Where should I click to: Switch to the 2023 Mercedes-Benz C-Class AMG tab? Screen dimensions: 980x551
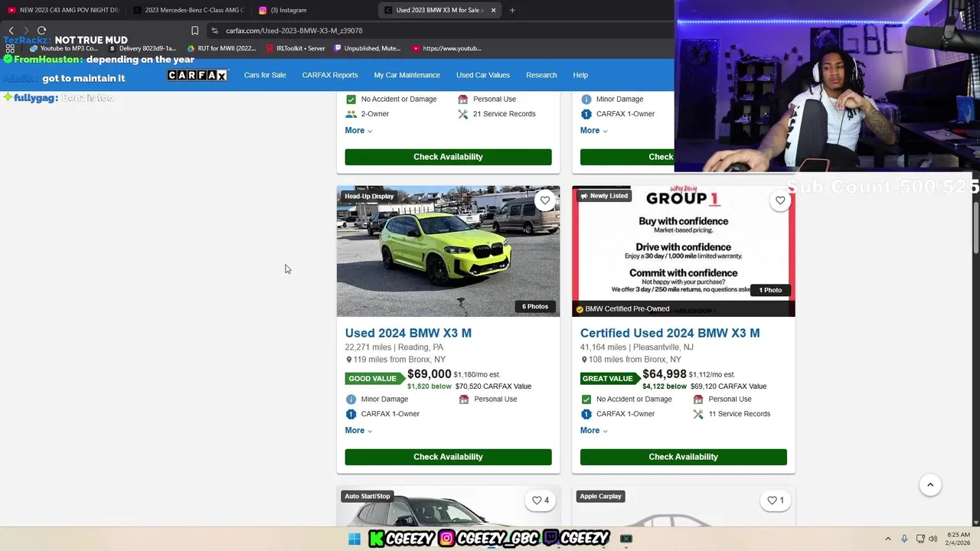click(x=188, y=10)
